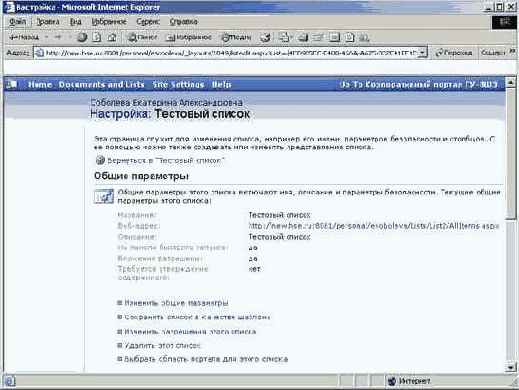Click Изменить общие параметры link
The width and height of the screenshot is (519, 390).
tap(176, 303)
